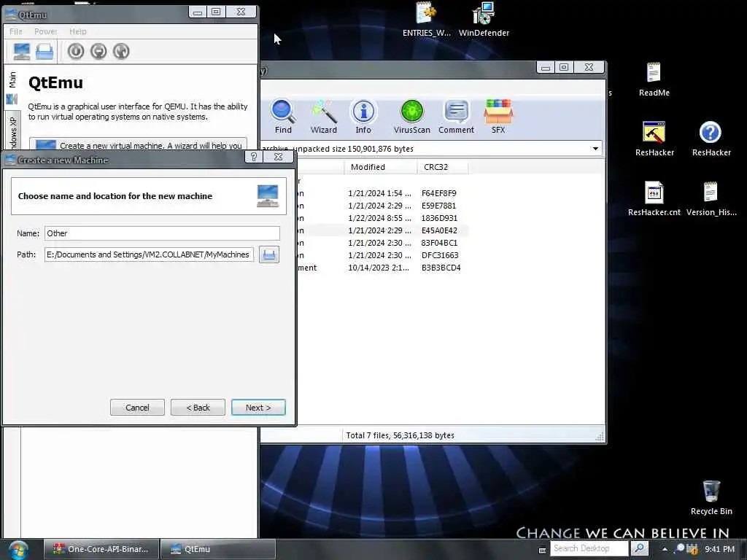The width and height of the screenshot is (747, 560).
Task: Click the last round power icon in QtEmu toolbar
Action: [121, 51]
